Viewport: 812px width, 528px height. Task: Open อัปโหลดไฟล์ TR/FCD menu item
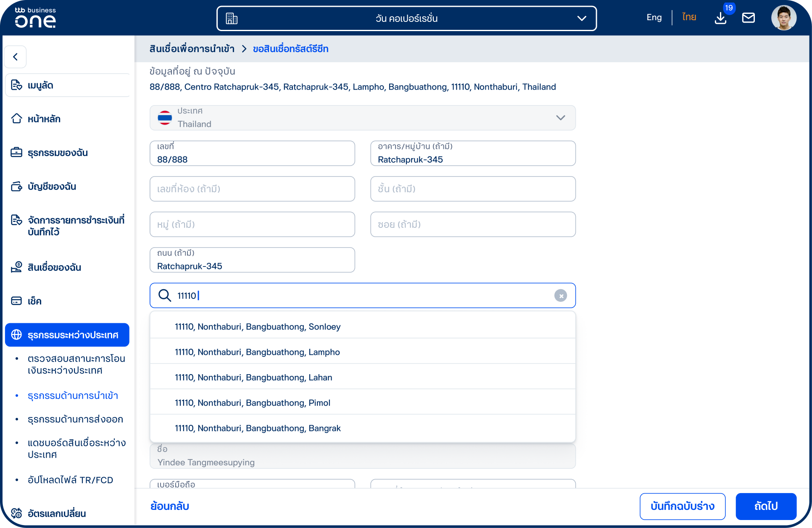point(70,480)
